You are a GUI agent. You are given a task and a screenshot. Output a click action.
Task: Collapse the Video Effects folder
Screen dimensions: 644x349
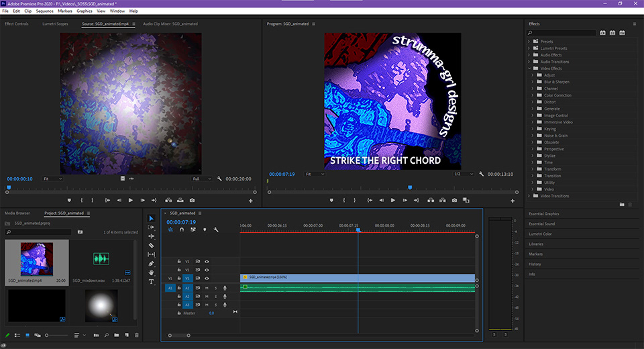tap(529, 68)
